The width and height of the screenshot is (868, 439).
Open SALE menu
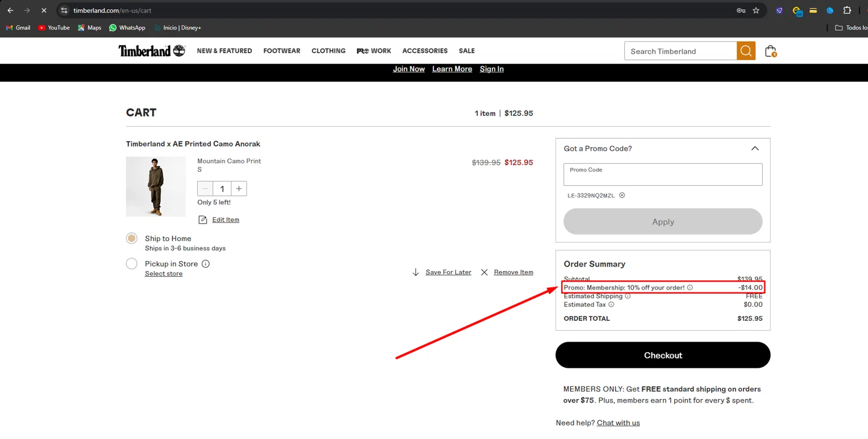(x=467, y=51)
